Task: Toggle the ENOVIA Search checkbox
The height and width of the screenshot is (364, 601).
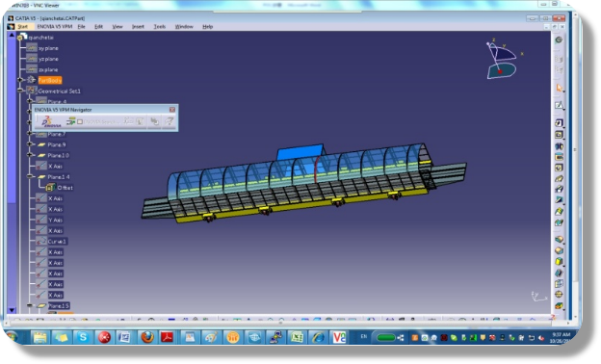Action: pos(80,122)
